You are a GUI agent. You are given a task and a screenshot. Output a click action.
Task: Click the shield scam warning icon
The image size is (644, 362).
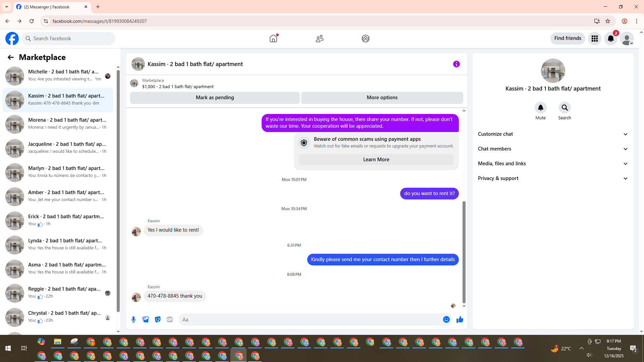click(304, 143)
